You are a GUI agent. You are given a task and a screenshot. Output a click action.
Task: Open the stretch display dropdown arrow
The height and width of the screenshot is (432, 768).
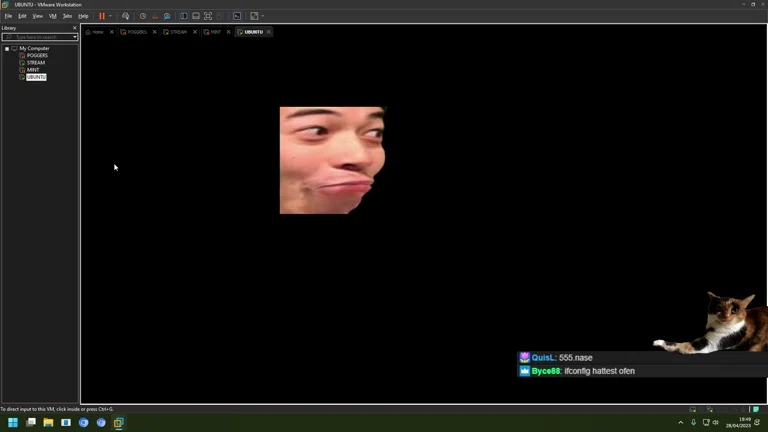click(263, 16)
